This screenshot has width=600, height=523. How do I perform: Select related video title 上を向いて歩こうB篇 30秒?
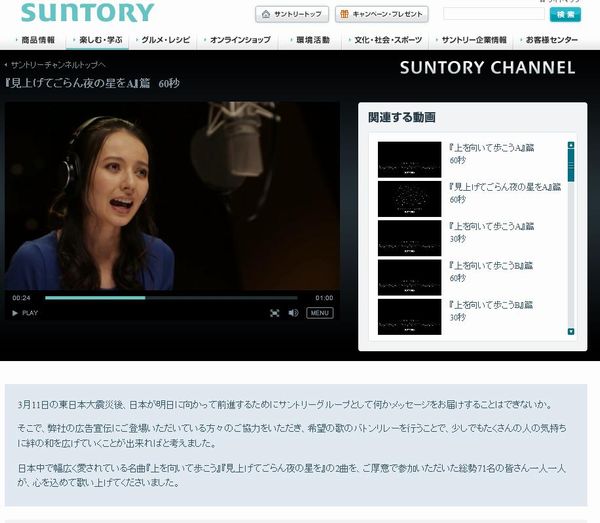pyautogui.click(x=491, y=311)
